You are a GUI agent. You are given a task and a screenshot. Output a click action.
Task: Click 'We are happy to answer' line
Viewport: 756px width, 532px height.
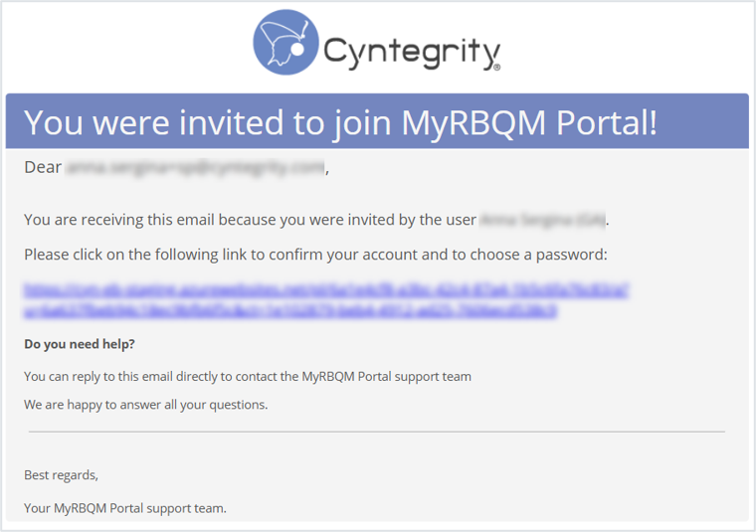145,405
